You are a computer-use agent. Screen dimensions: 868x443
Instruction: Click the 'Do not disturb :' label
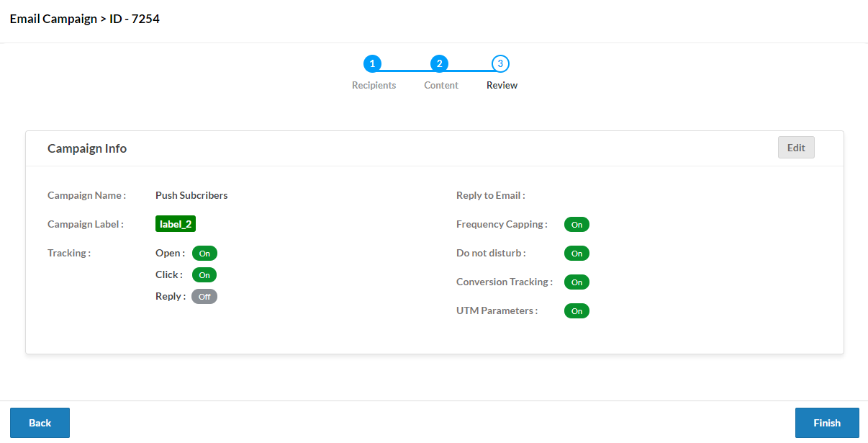coord(491,253)
